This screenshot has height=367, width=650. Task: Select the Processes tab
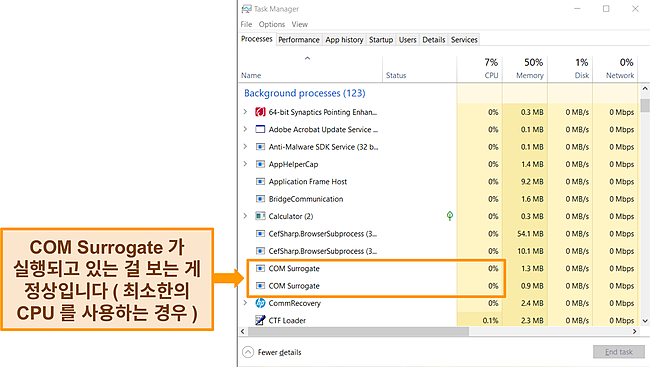(x=257, y=39)
